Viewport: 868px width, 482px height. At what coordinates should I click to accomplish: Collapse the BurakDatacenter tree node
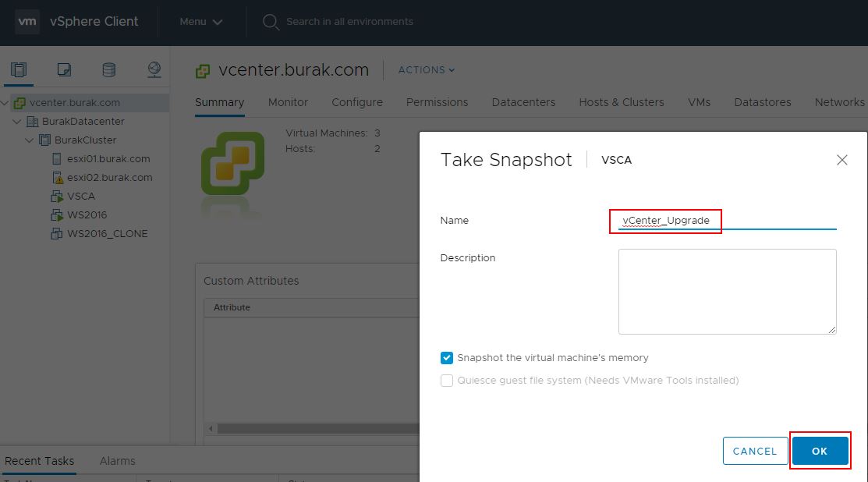pyautogui.click(x=17, y=121)
